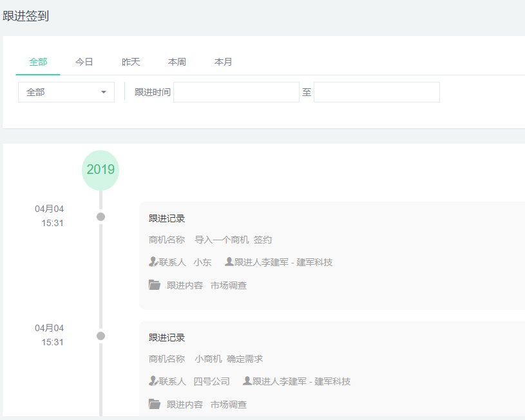Viewport: 525px width, 420px height.
Task: Click contact icon beside 四号公司
Action: tap(153, 381)
